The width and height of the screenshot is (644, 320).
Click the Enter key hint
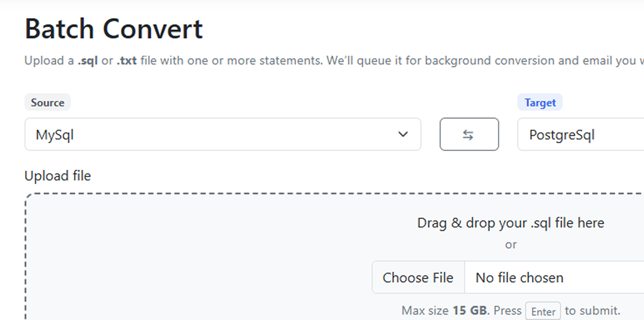point(543,311)
